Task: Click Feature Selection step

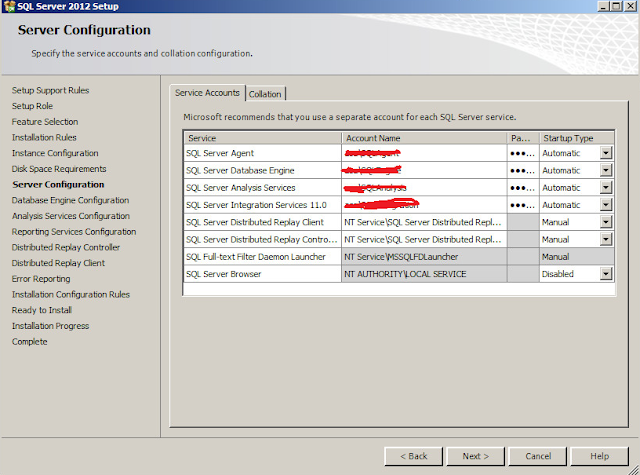Action: point(45,122)
